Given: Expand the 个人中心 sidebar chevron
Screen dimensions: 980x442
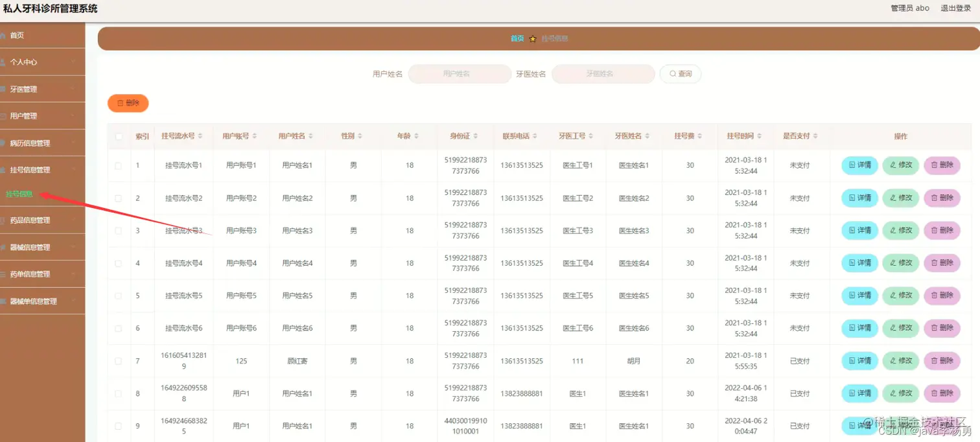Looking at the screenshot, I should [74, 62].
